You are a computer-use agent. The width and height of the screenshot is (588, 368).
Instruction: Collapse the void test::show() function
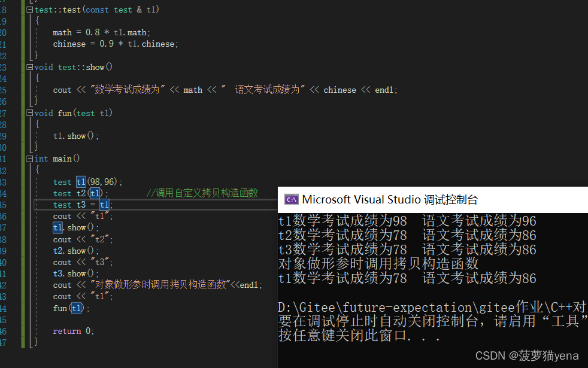29,67
